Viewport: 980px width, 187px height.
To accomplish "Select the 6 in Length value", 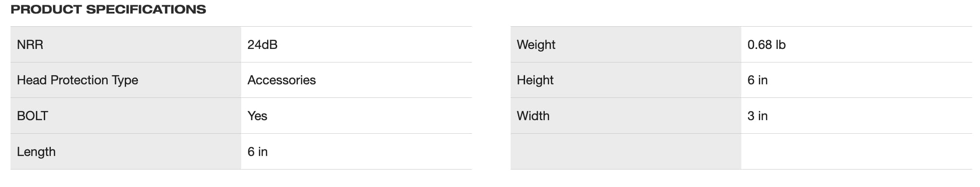I will click(257, 152).
